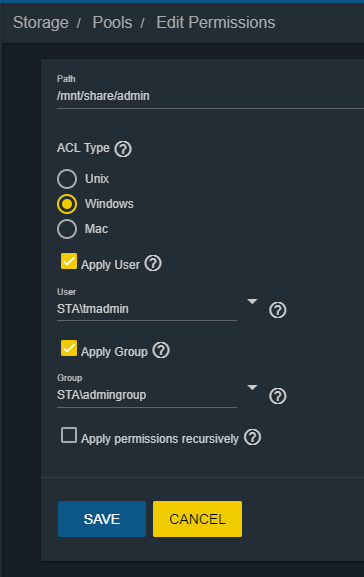Image resolution: width=364 pixels, height=577 pixels.
Task: Expand the User dropdown arrow
Action: pos(252,301)
